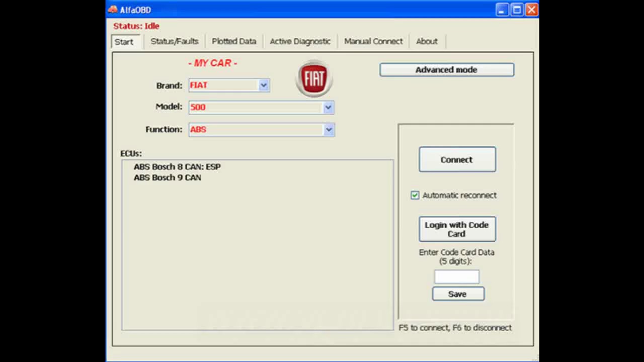The height and width of the screenshot is (362, 644).
Task: Select ABS Bosch 8 CAN: ESP ECU
Action: 177,166
